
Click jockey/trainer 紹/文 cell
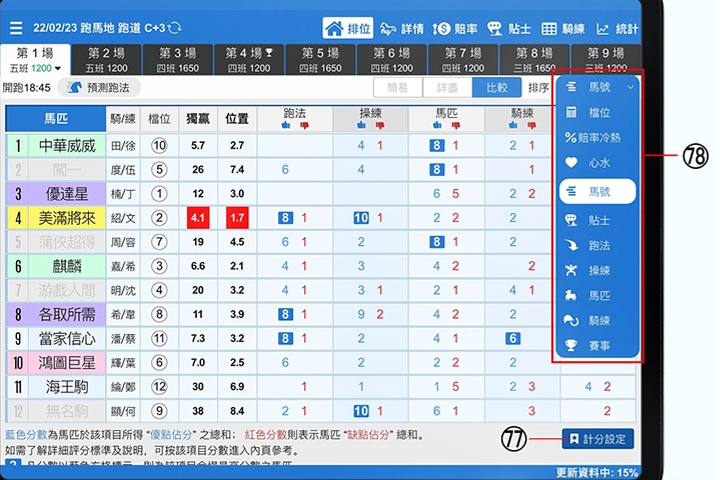(x=123, y=218)
